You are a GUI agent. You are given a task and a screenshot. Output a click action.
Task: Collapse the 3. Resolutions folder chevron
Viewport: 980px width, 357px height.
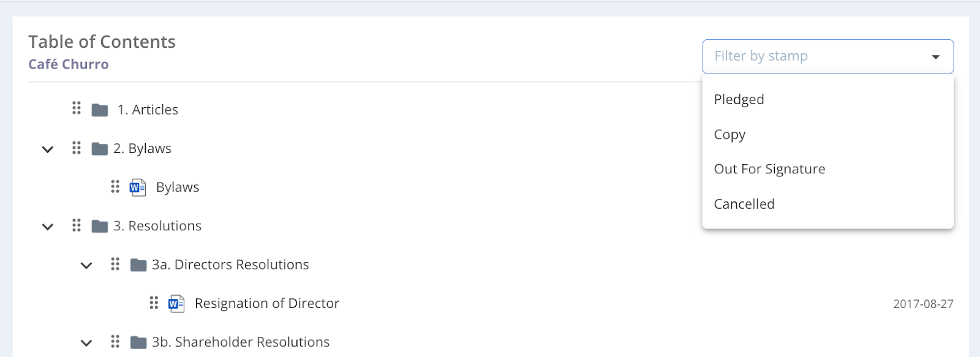pos(48,227)
